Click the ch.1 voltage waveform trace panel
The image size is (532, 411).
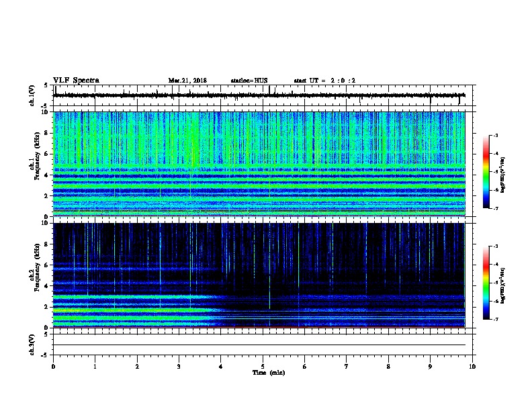tap(263, 95)
